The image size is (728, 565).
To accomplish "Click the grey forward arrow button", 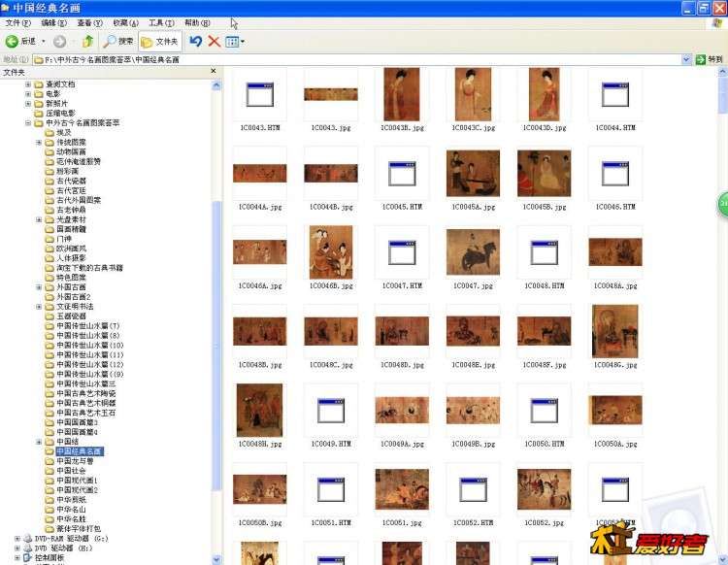I will pos(59,42).
